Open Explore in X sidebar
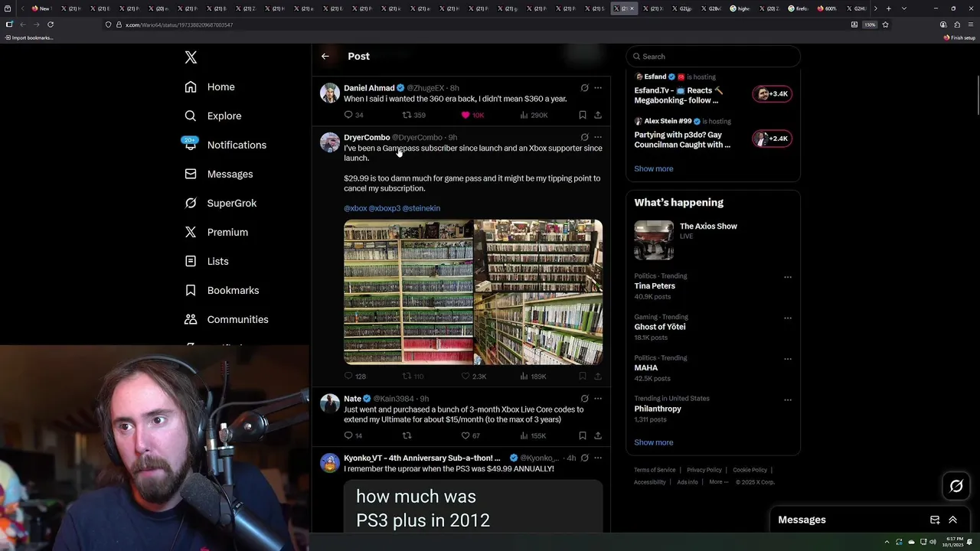Image resolution: width=980 pixels, height=551 pixels. (213, 116)
